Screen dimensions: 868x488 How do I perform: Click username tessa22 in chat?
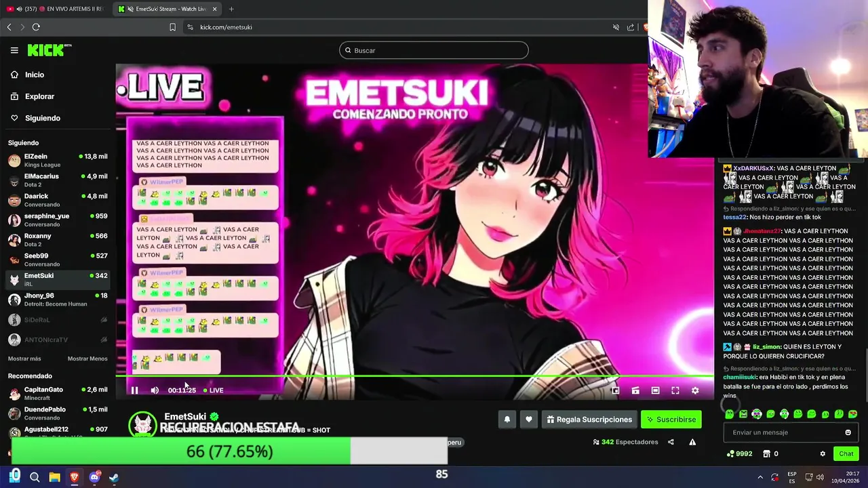click(x=734, y=218)
